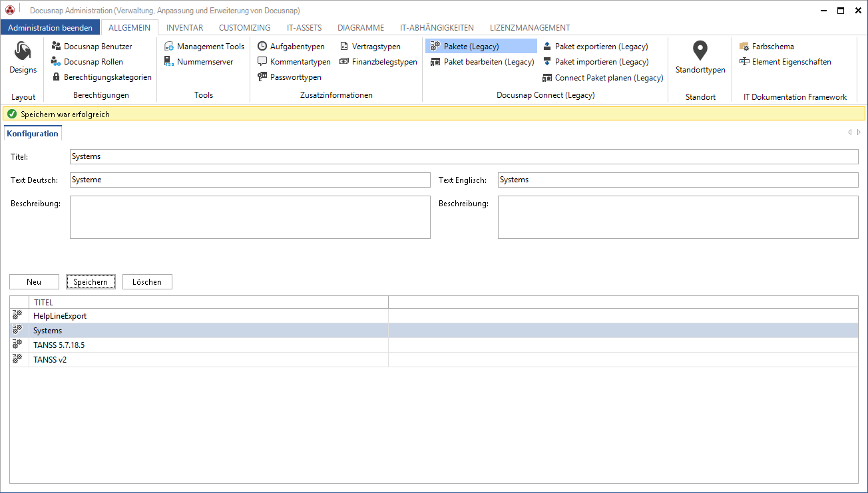Open Finanzbelegstypen
This screenshot has height=493, width=868.
[x=378, y=62]
